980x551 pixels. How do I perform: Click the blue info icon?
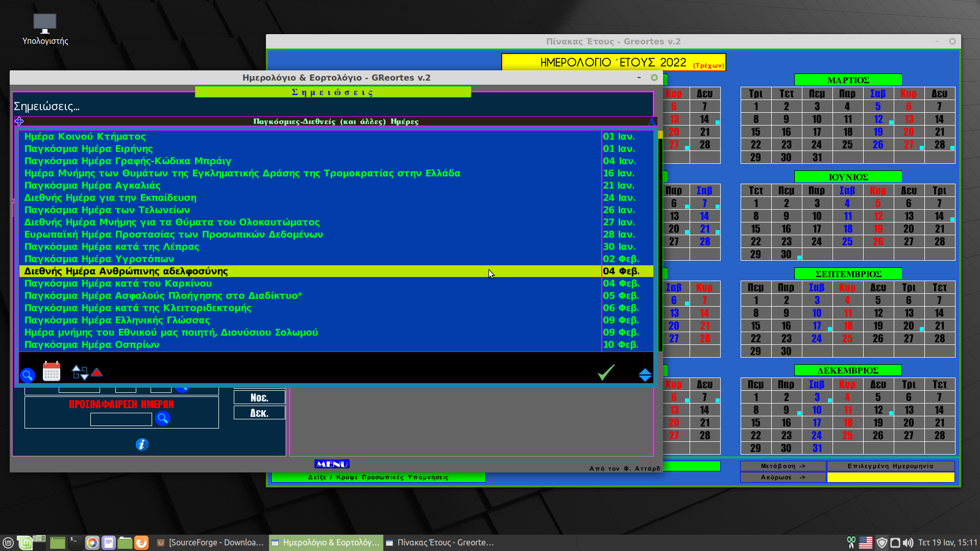click(142, 444)
